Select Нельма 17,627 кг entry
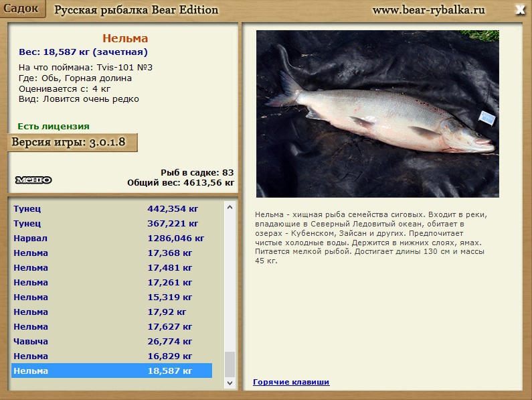 [111, 326]
